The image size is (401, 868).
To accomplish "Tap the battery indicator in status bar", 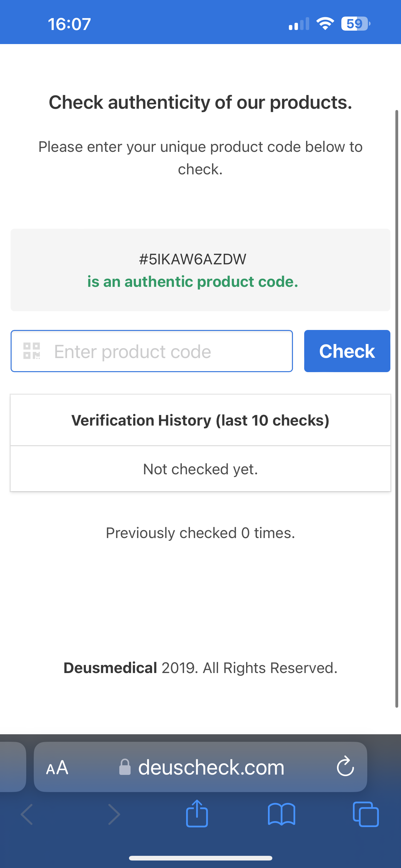I will (355, 24).
